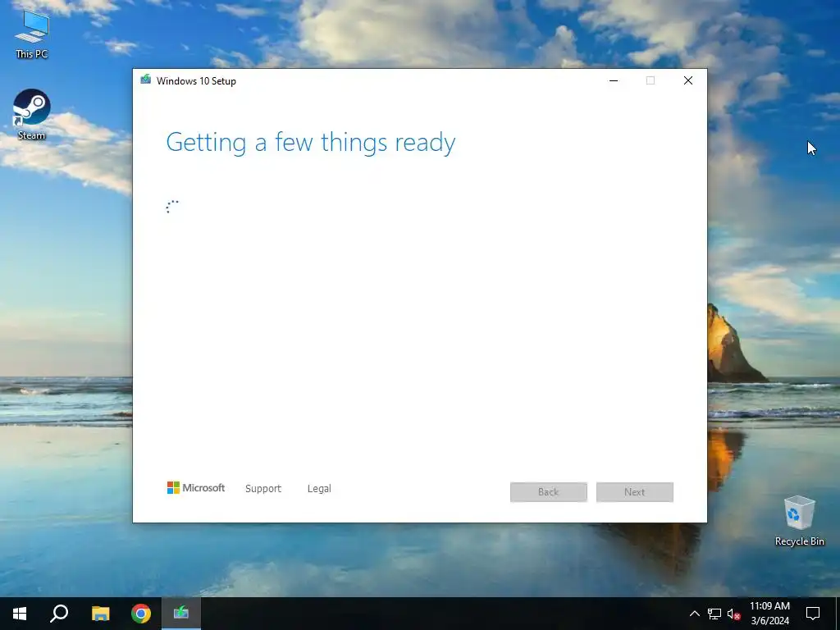The height and width of the screenshot is (630, 840).
Task: Open the clock showing 11:09 AM
Action: (x=769, y=614)
